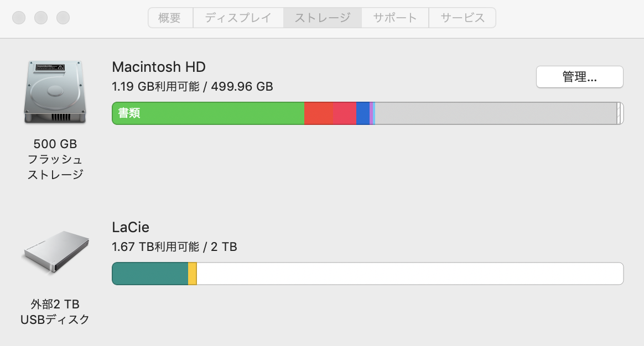Click the Macintosh HD internal drive icon
644x346 pixels.
coord(54,92)
